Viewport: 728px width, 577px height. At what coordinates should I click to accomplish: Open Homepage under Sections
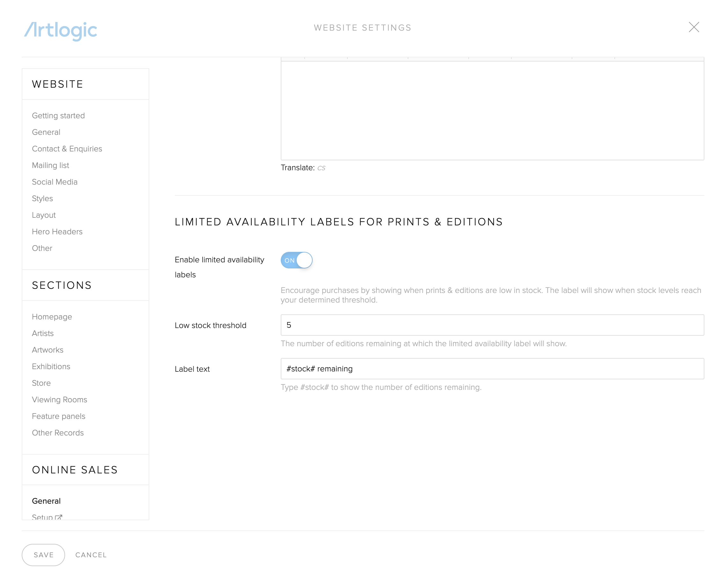(x=52, y=317)
